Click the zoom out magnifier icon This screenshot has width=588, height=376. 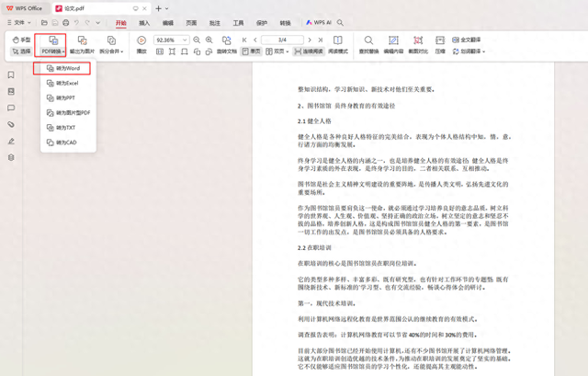[x=197, y=40]
